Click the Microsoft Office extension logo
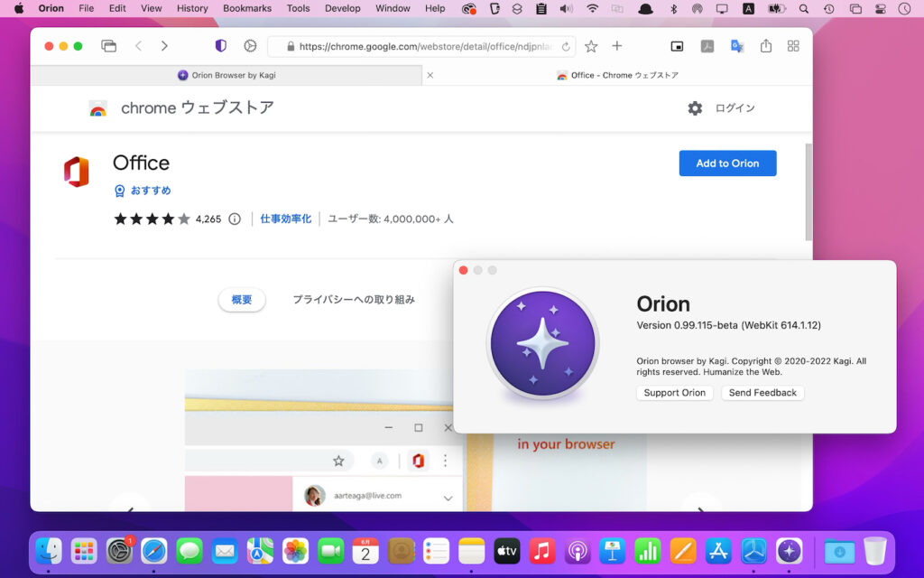 (x=77, y=172)
